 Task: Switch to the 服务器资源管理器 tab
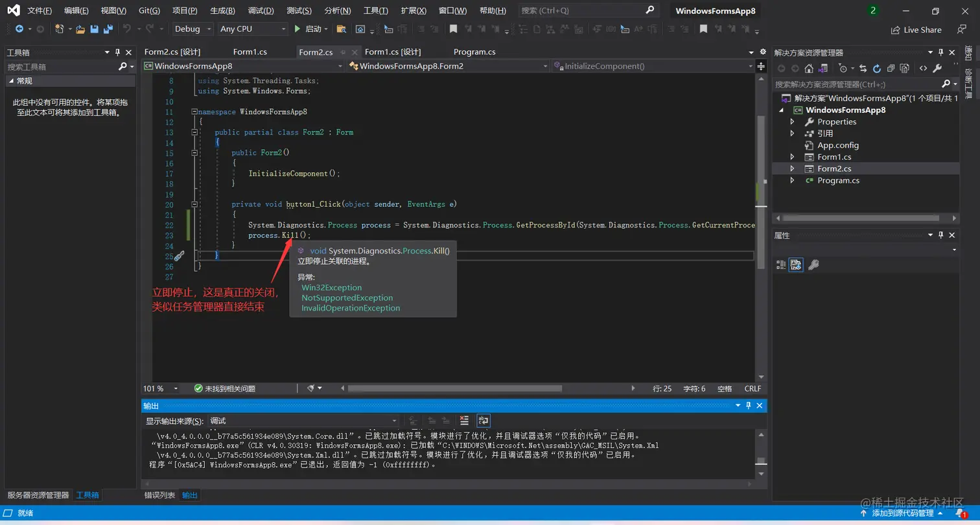coord(38,495)
